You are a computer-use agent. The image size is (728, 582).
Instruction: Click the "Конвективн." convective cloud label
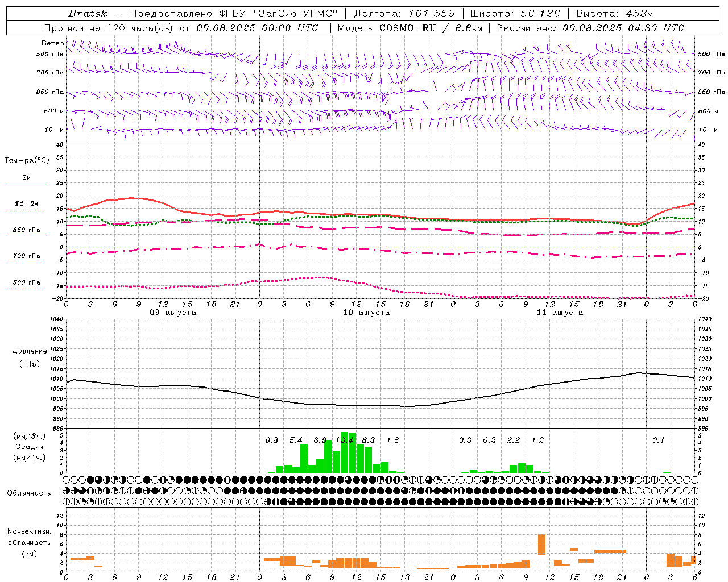click(x=30, y=531)
